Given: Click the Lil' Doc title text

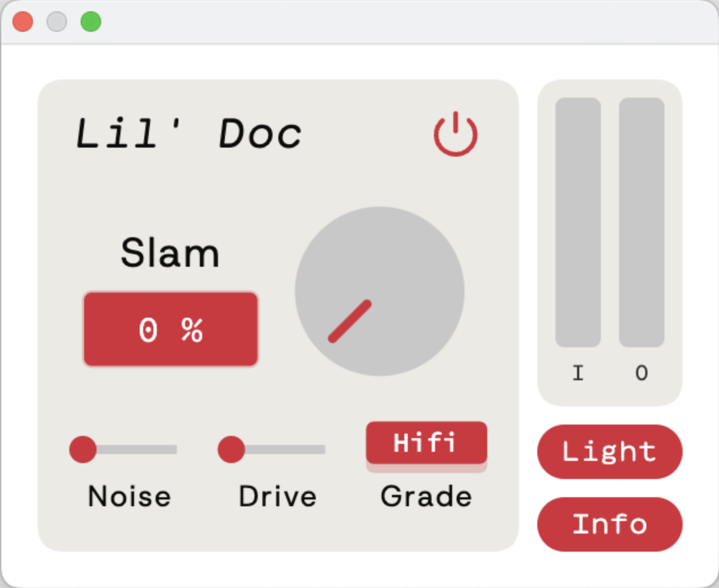Looking at the screenshot, I should [x=189, y=134].
